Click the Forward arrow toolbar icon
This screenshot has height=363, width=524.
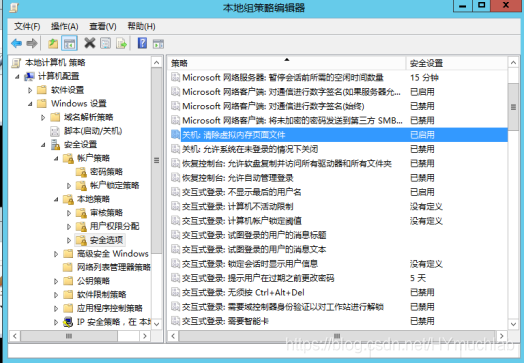[32, 43]
